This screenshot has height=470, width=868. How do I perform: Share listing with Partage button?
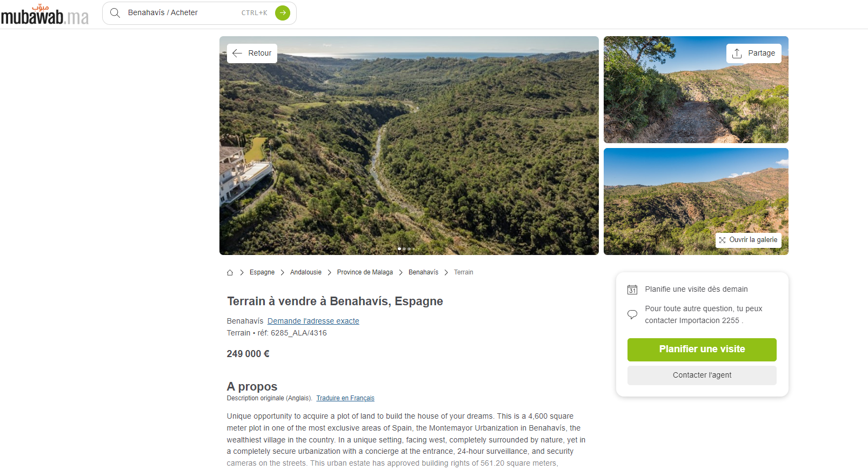[754, 53]
